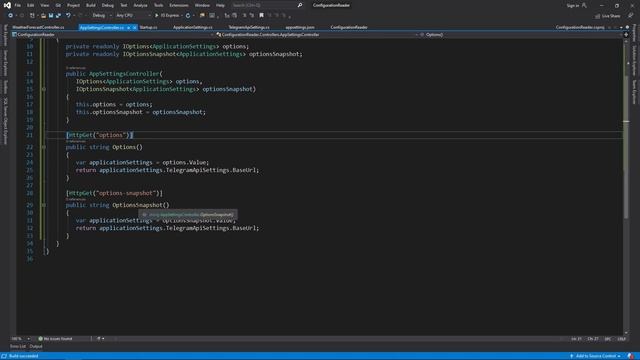
Task: Open the Git menu
Action: click(x=58, y=5)
